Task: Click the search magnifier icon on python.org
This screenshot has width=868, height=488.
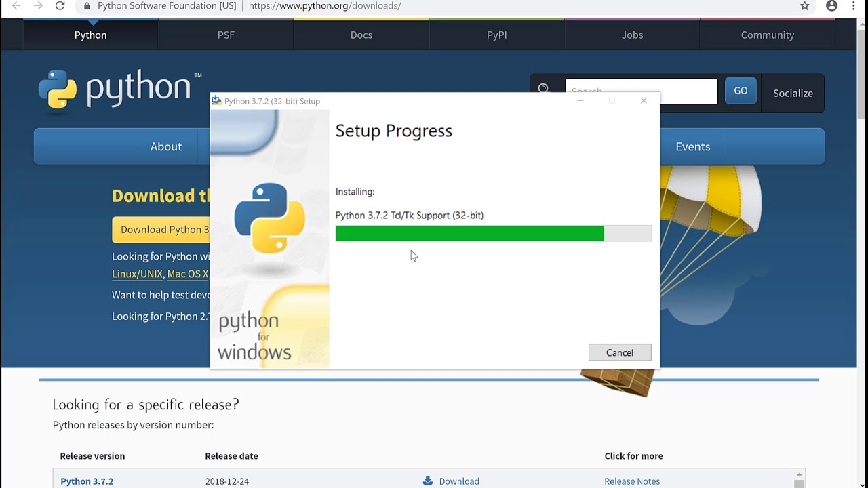Action: coord(543,89)
